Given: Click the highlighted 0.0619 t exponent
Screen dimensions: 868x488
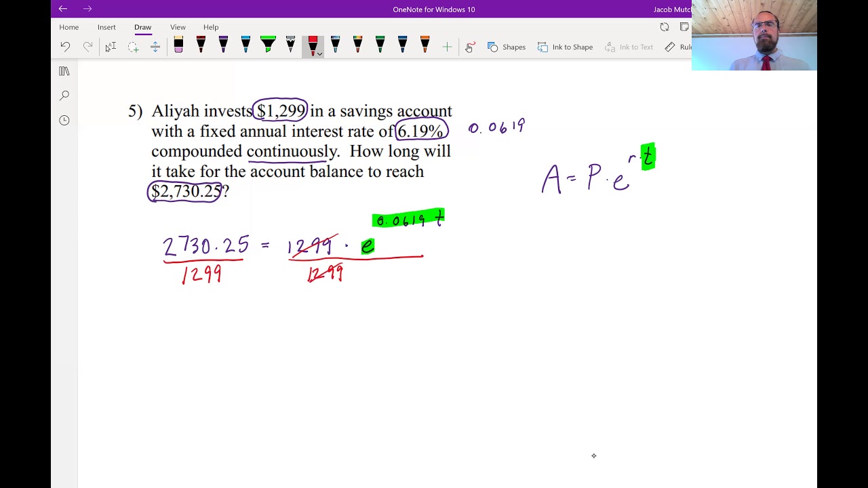Looking at the screenshot, I should point(408,218).
